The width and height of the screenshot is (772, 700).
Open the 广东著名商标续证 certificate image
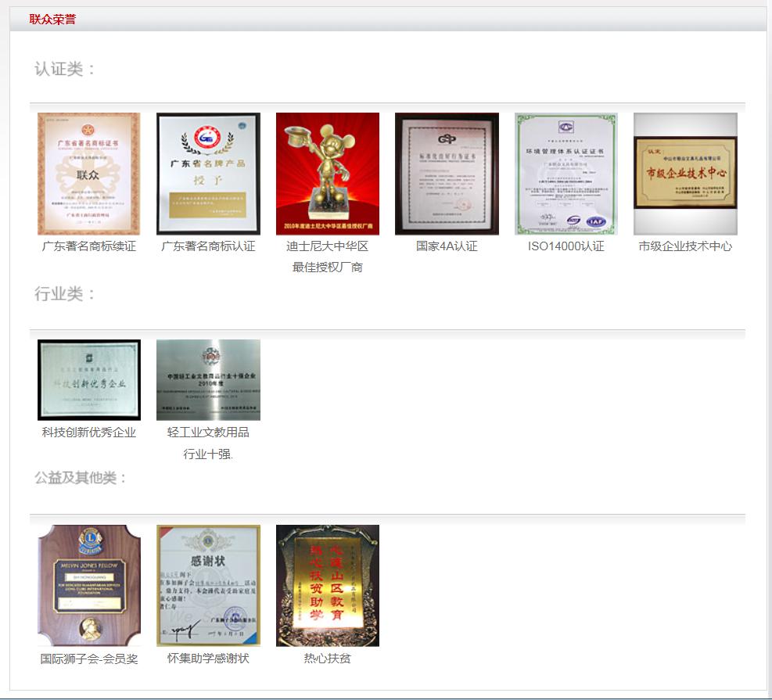[89, 174]
